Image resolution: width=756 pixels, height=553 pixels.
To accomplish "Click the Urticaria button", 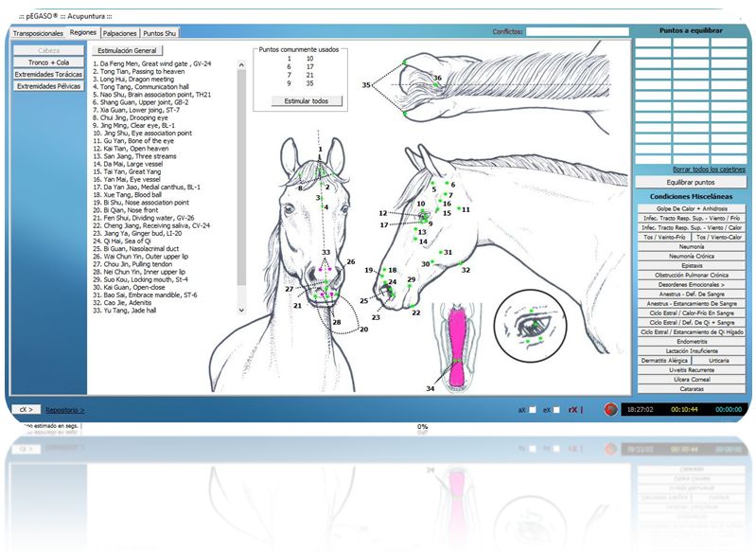I will [718, 361].
